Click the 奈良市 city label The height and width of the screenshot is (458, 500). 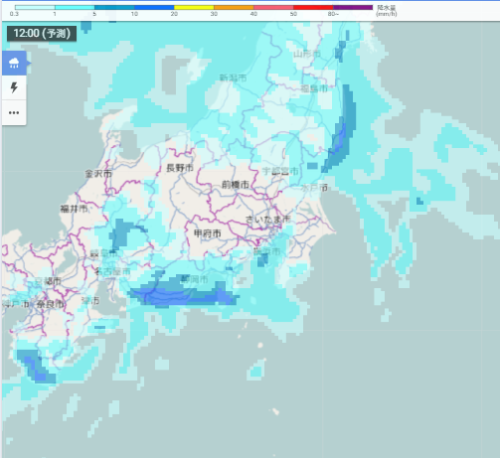click(50, 304)
